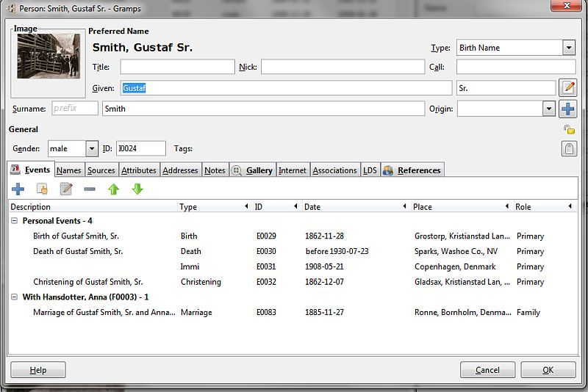Screen dimensions: 588x392
Task: Click the before 1930-07-23 date cell
Action: click(337, 251)
